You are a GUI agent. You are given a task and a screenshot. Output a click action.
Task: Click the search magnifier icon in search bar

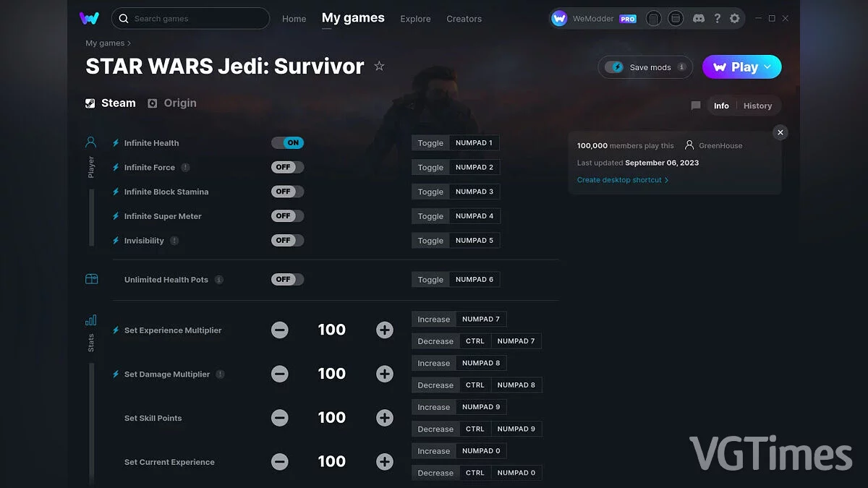123,18
